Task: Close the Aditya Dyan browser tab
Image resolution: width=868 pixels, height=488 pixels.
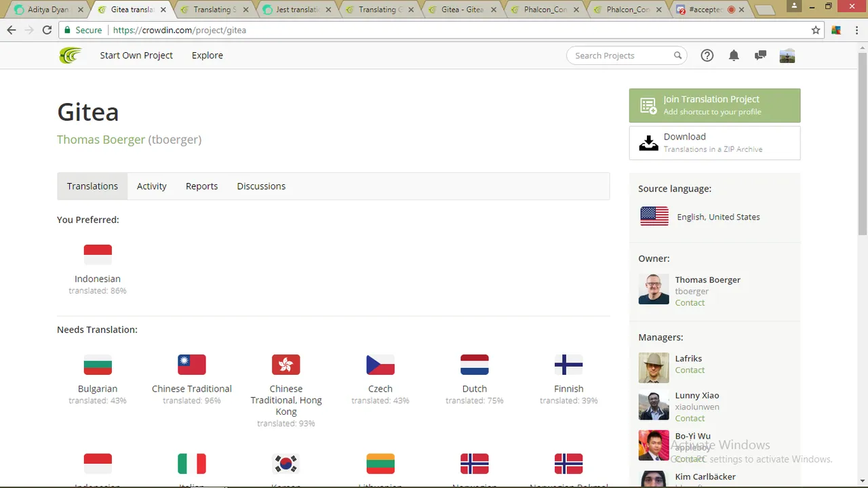Action: pyautogui.click(x=80, y=9)
